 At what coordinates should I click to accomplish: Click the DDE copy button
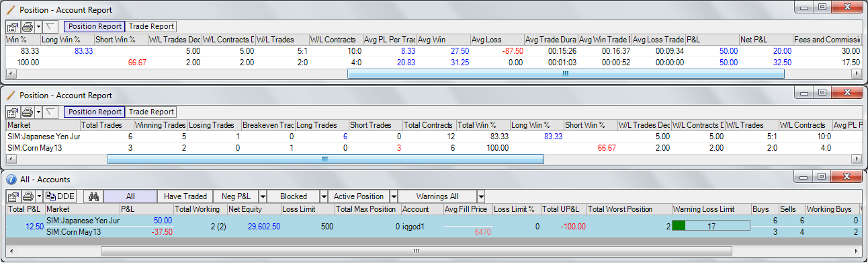coord(60,196)
